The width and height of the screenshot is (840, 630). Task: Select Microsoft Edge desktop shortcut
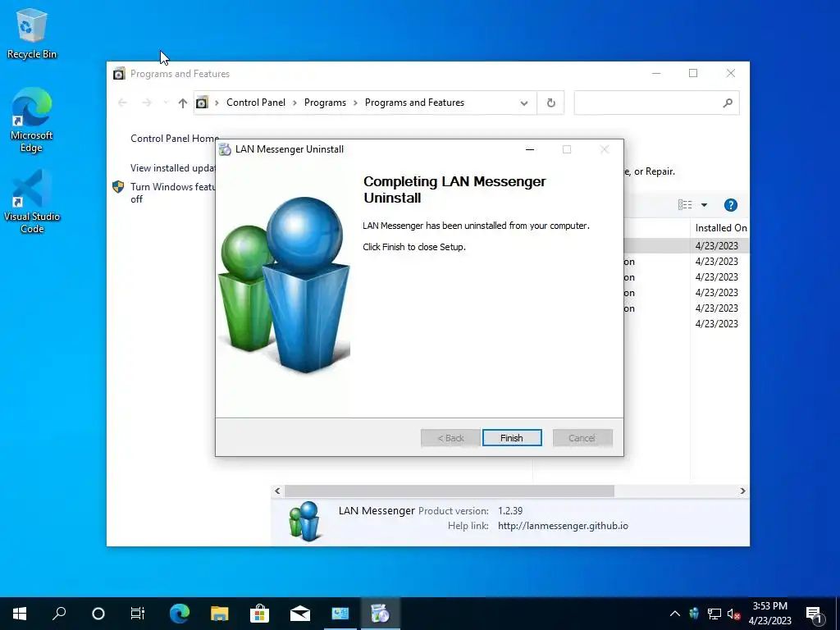pyautogui.click(x=32, y=121)
